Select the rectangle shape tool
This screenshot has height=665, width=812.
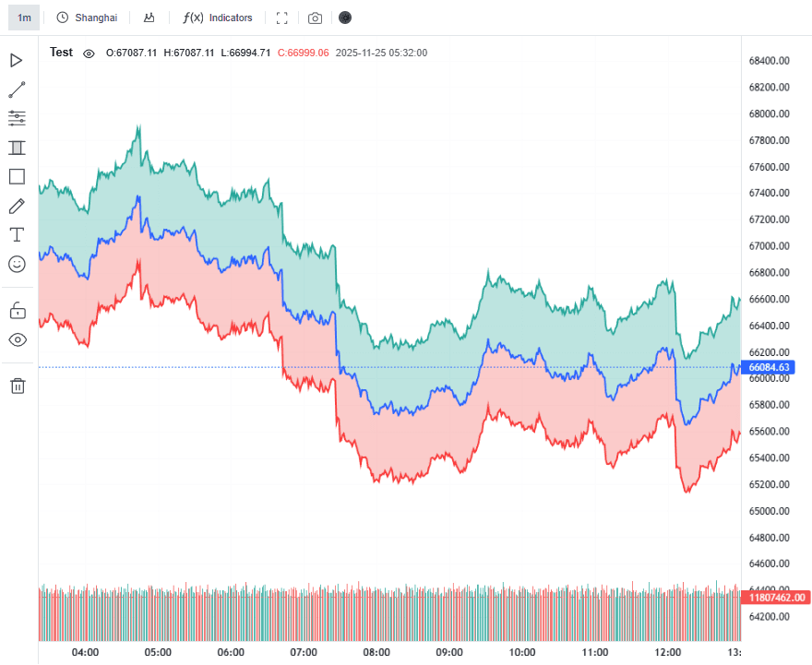click(x=17, y=176)
